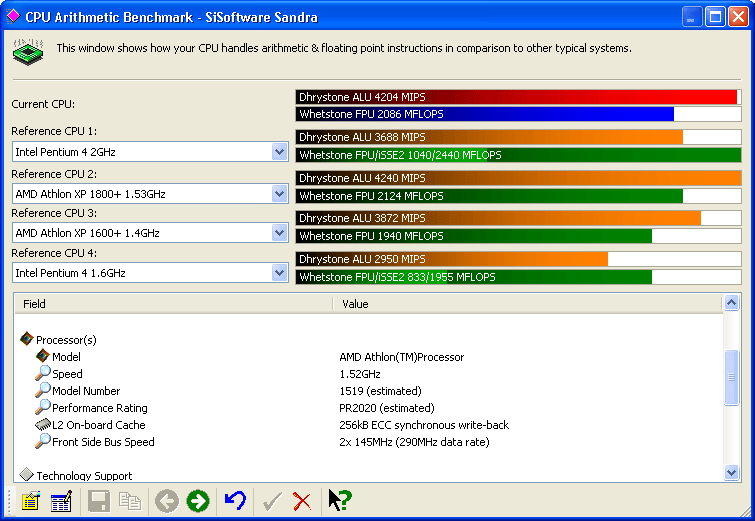Viewport: 755px width, 521px height.
Task: Click the Reference CPU 2 label
Action: coord(54,174)
